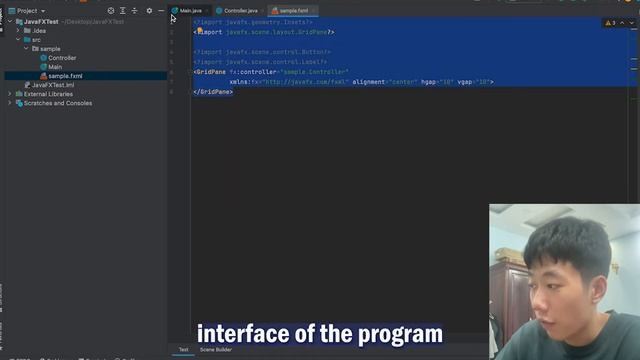Open Project panel gear settings

point(149,11)
